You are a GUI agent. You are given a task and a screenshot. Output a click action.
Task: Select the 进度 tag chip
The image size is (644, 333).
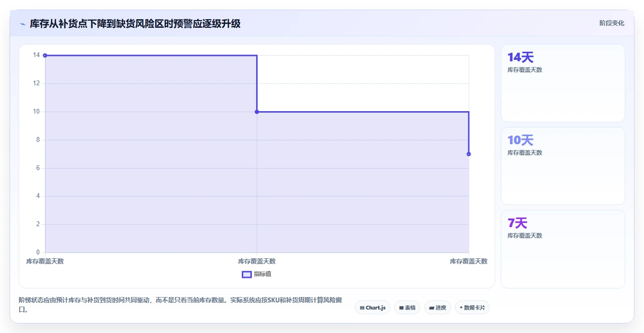click(x=438, y=308)
